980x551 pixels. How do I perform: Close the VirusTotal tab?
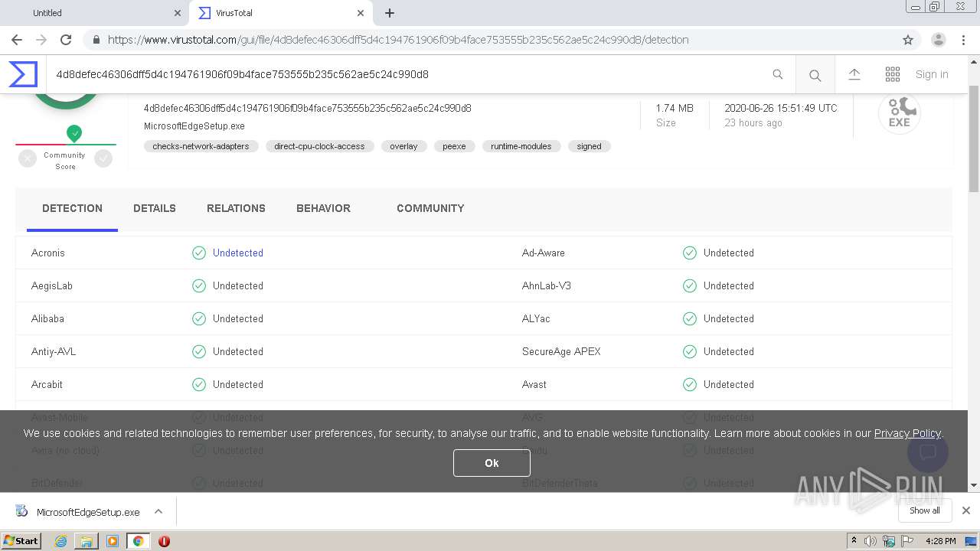click(x=360, y=13)
